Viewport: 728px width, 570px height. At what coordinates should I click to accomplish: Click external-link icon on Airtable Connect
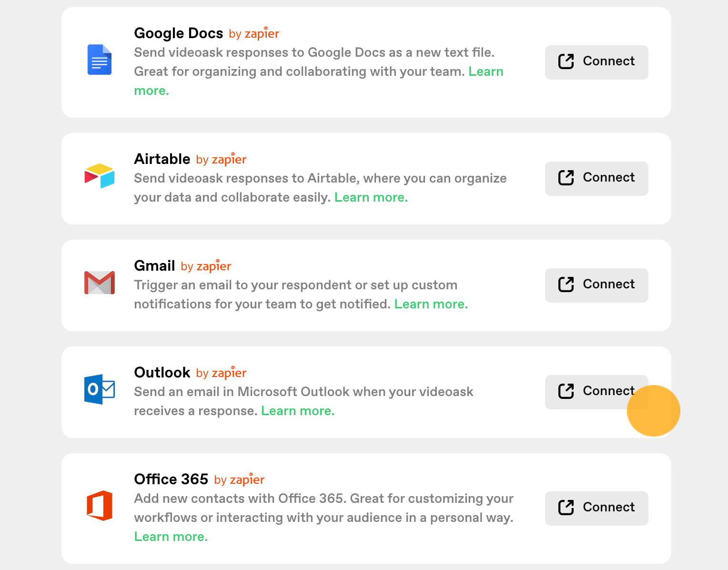coord(566,178)
